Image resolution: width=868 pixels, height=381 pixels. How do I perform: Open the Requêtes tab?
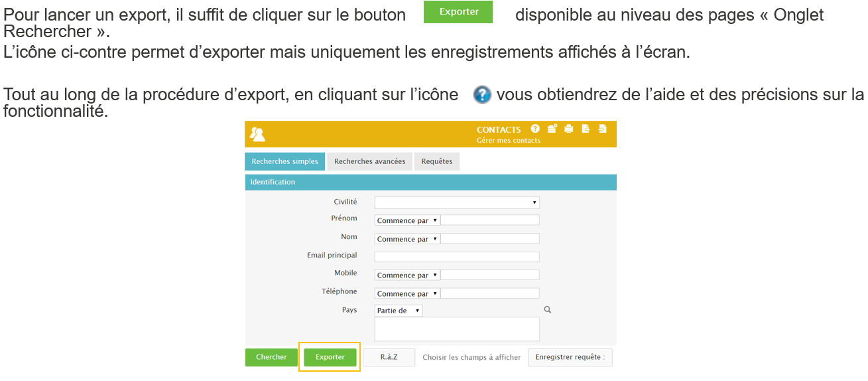(437, 161)
